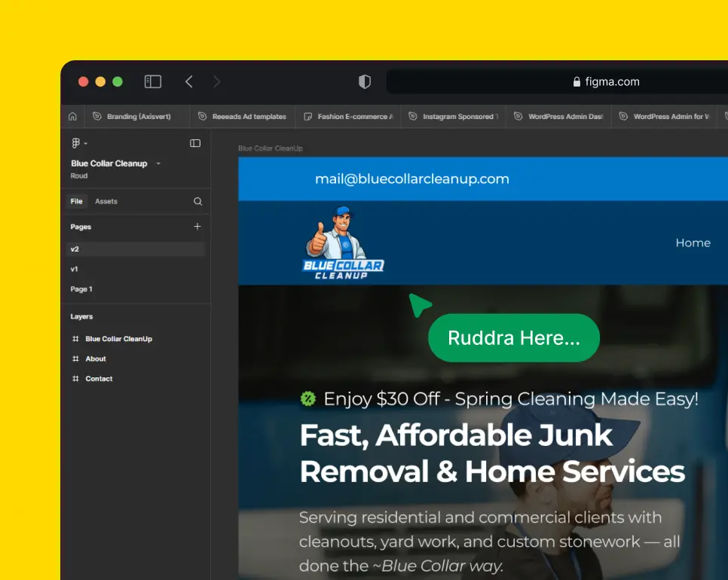728x580 pixels.
Task: Expand the Blue Collar Cleanup file dropdown
Action: [x=158, y=163]
